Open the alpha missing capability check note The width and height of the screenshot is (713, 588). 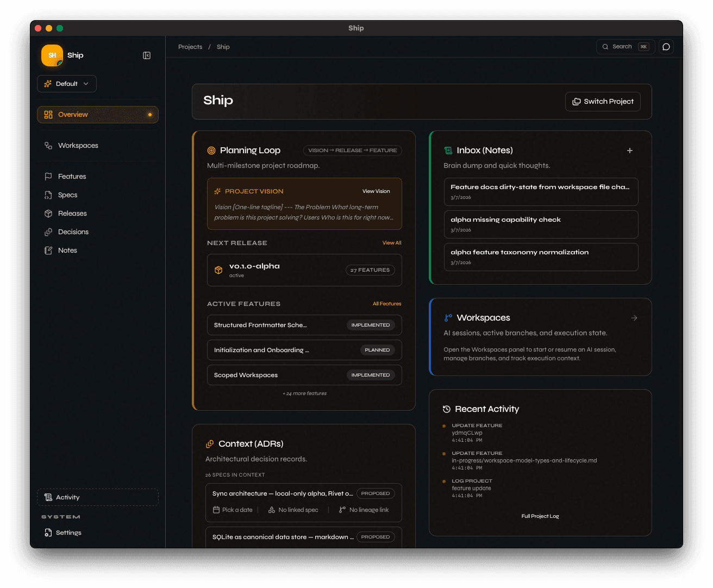click(541, 224)
